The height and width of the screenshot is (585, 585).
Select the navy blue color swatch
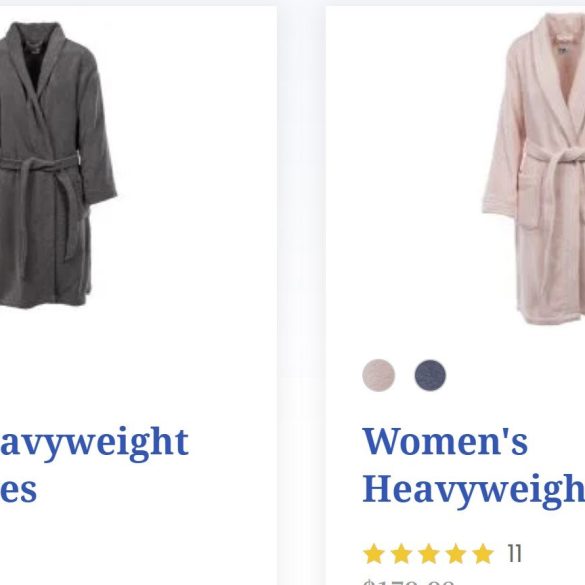coord(430,375)
